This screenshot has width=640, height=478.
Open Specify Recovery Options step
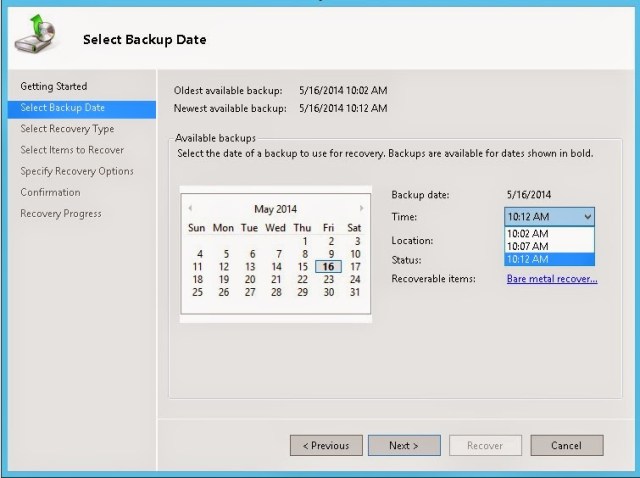(x=76, y=171)
